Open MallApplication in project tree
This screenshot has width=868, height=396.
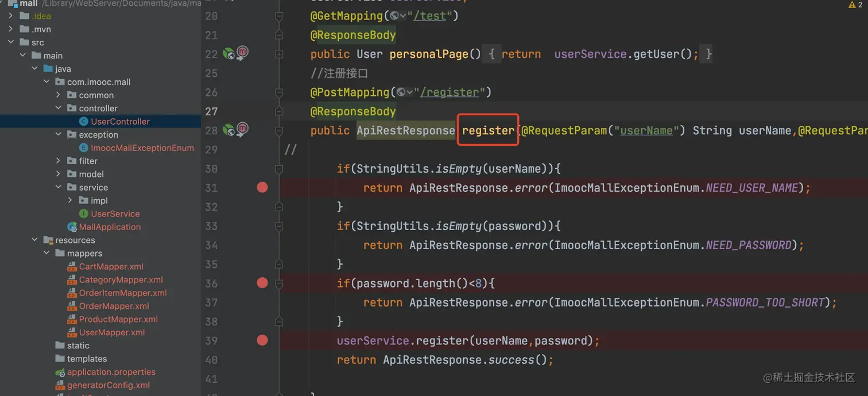click(x=110, y=227)
